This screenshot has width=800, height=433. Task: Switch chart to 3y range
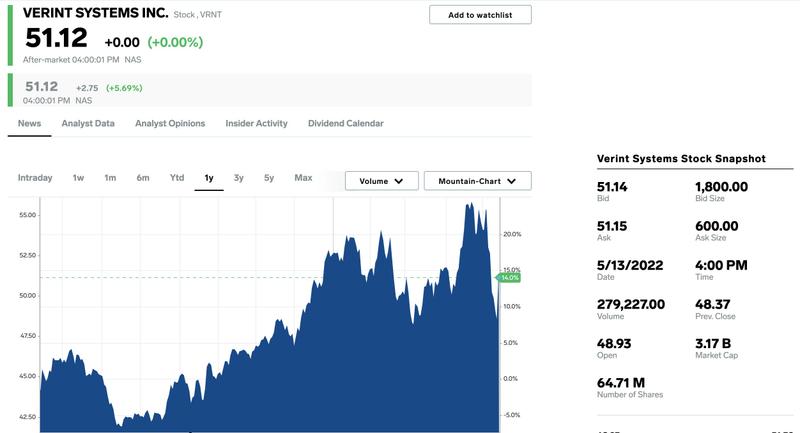click(x=238, y=178)
